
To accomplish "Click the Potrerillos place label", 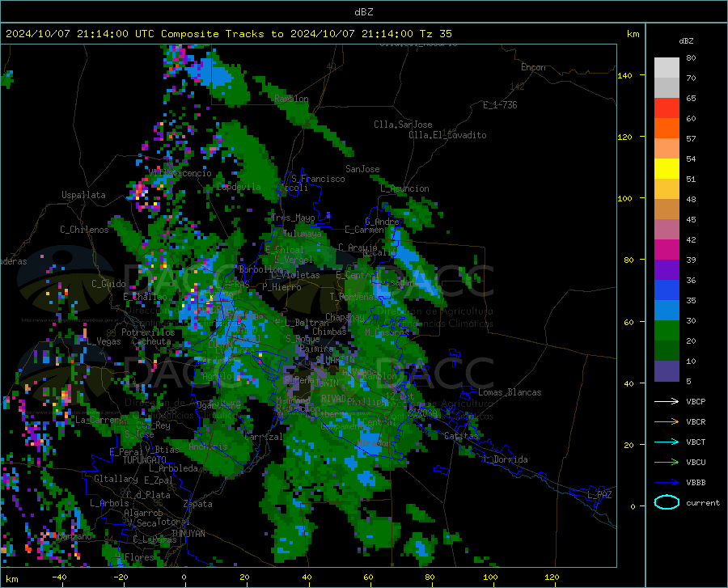I will (148, 332).
